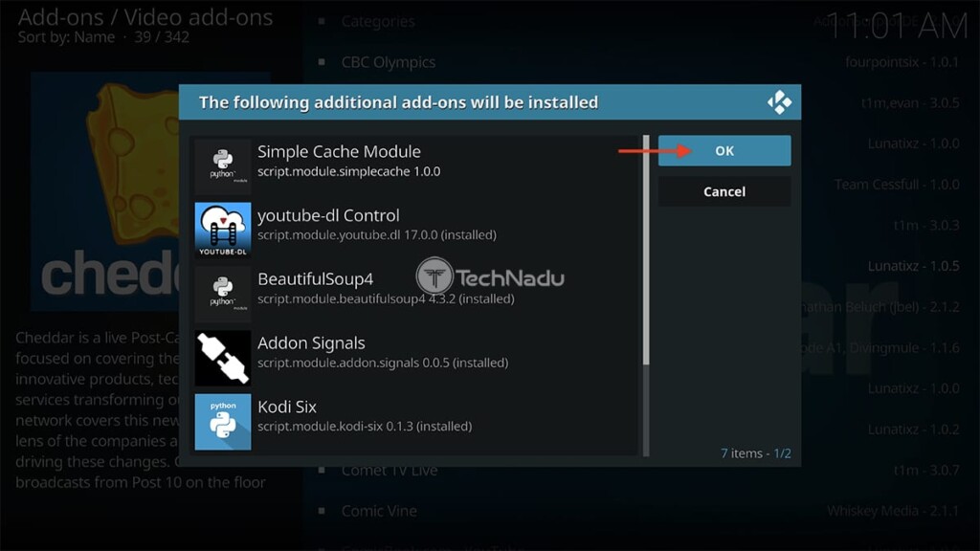The width and height of the screenshot is (980, 551).
Task: Open Categories in the background add-on list
Action: (377, 22)
